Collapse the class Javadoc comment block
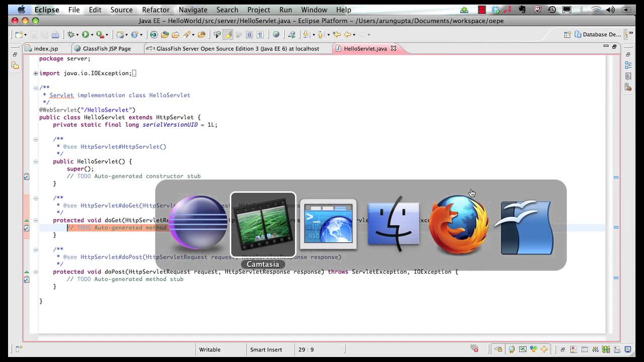 36,88
